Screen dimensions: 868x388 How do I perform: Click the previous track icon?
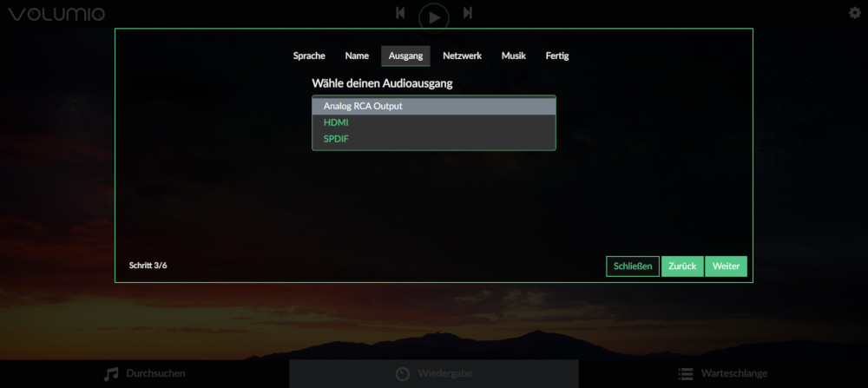[400, 13]
